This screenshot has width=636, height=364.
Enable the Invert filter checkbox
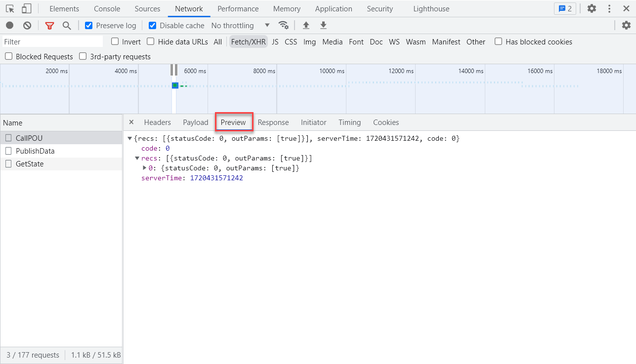(x=115, y=41)
